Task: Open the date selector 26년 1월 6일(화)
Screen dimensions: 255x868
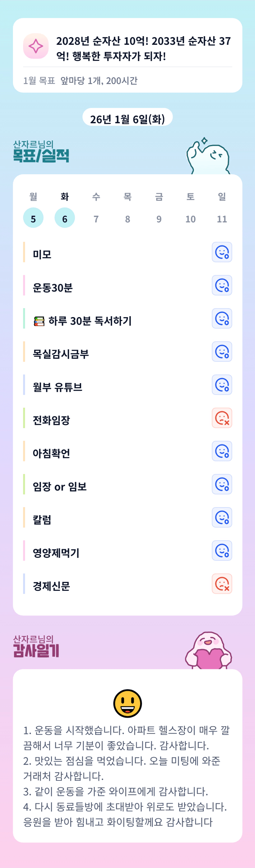Action: [x=127, y=119]
